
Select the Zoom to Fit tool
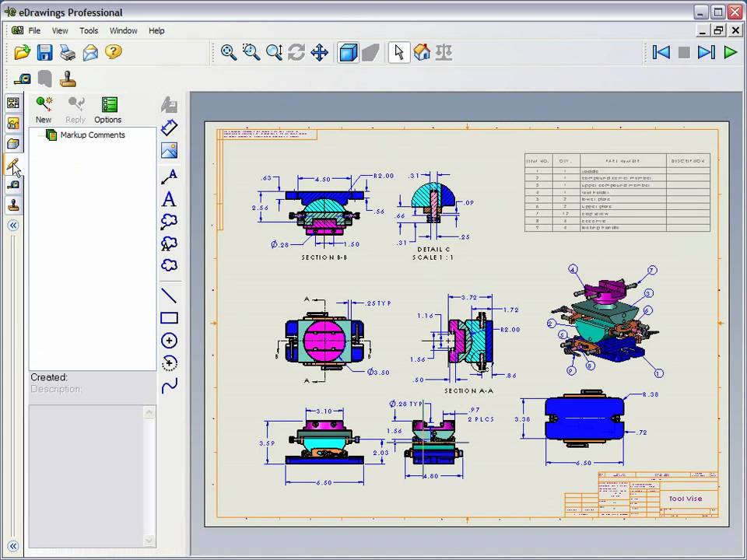click(x=229, y=52)
